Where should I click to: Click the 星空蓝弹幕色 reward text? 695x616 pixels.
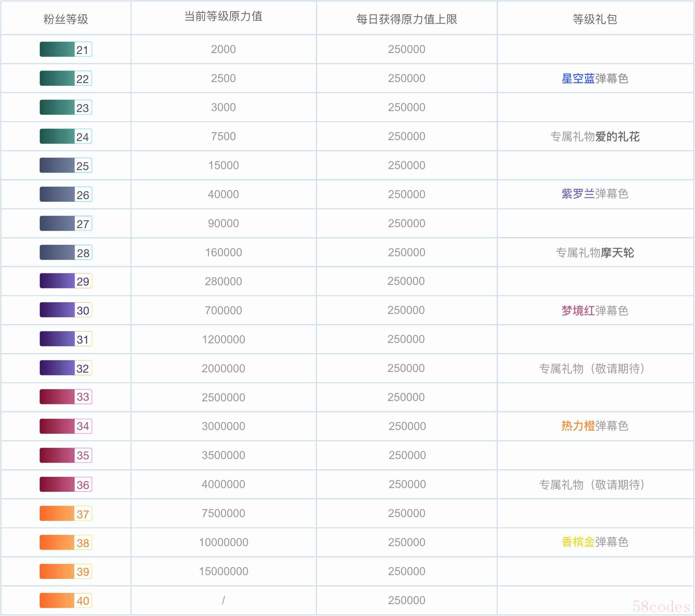point(595,79)
